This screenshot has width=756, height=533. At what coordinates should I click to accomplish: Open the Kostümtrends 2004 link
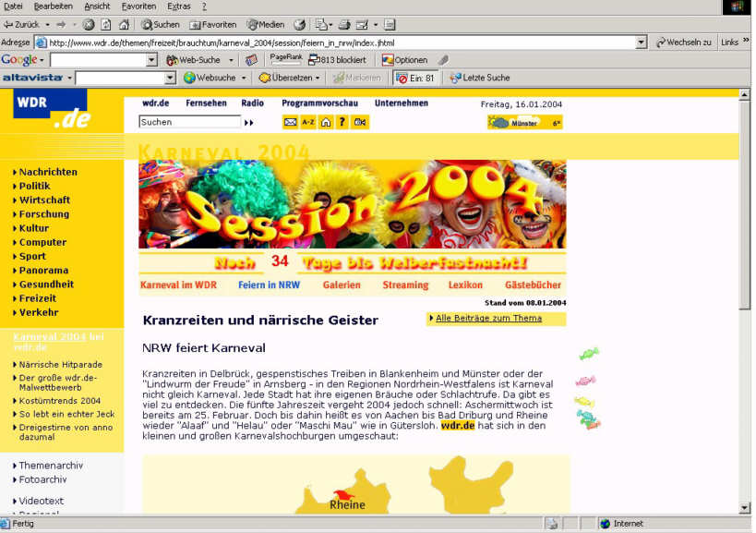[x=60, y=401]
